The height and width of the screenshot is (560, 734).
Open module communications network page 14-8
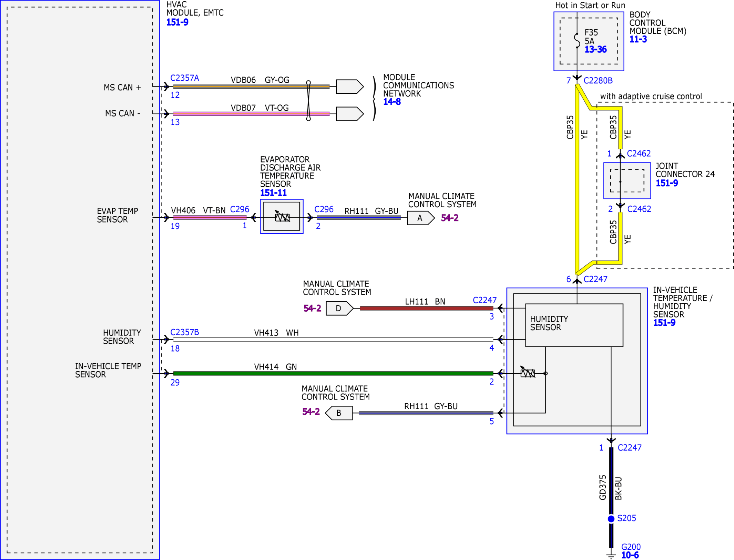click(x=392, y=102)
